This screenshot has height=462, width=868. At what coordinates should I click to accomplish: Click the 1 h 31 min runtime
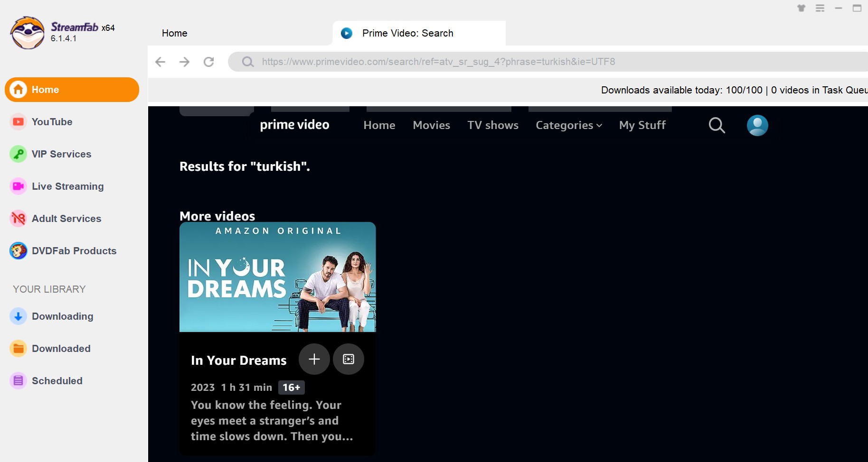tap(246, 388)
